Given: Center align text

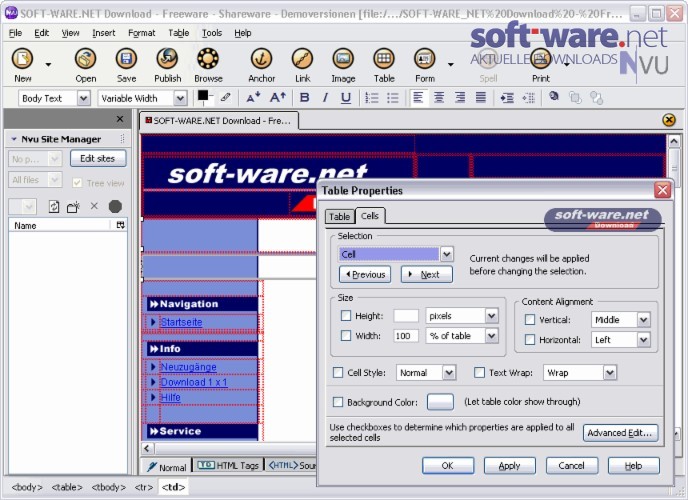Looking at the screenshot, I should [x=439, y=97].
